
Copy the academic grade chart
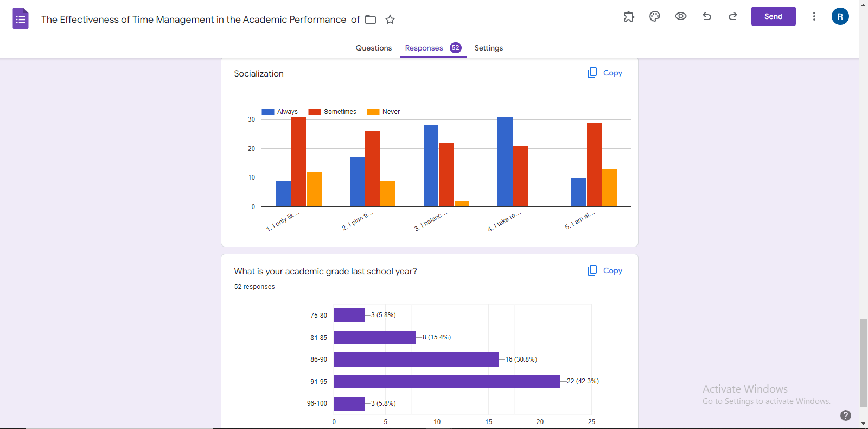click(605, 270)
